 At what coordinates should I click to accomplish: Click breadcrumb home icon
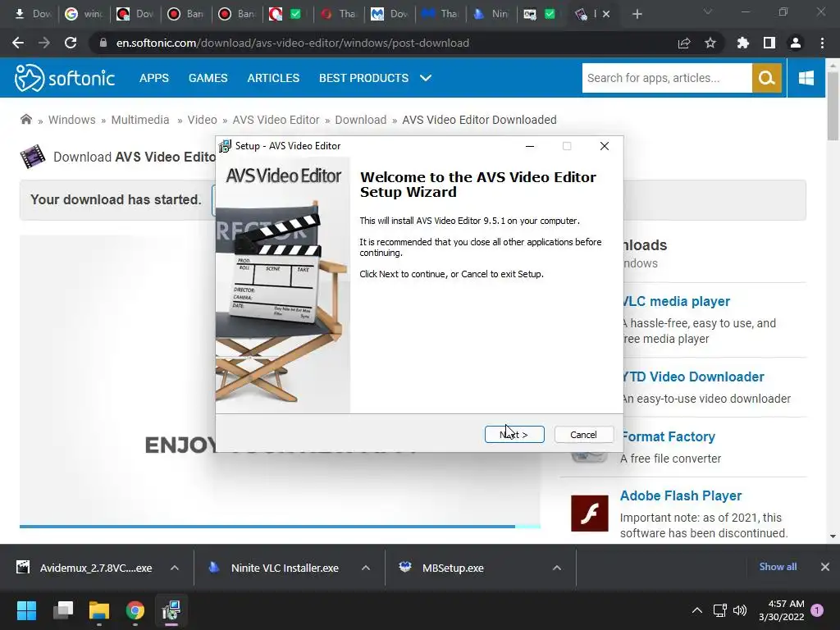pos(25,119)
